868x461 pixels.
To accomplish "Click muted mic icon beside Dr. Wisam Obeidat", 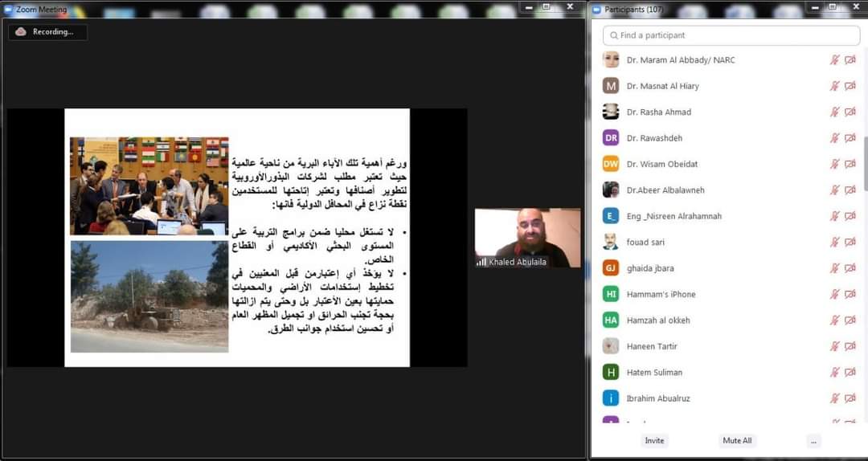I will (x=835, y=164).
